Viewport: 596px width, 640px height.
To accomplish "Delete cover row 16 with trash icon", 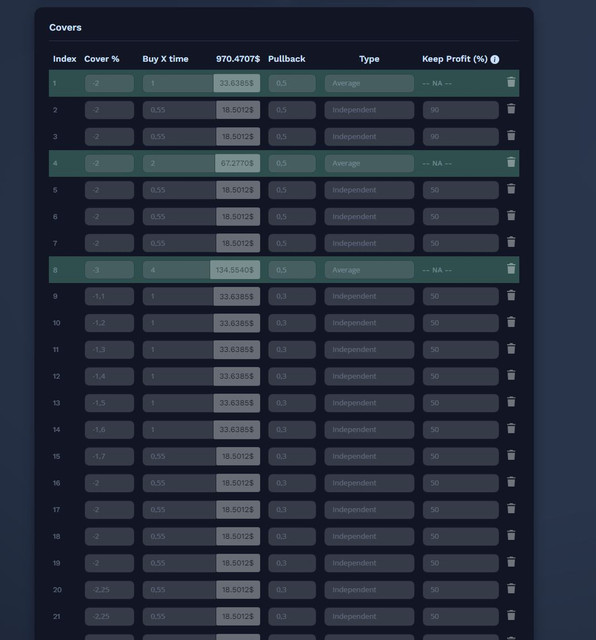I will pos(511,482).
